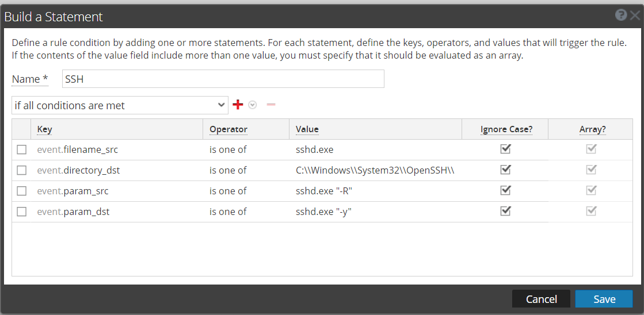Click the Name input field containing SSH
The image size is (644, 315).
(x=223, y=79)
